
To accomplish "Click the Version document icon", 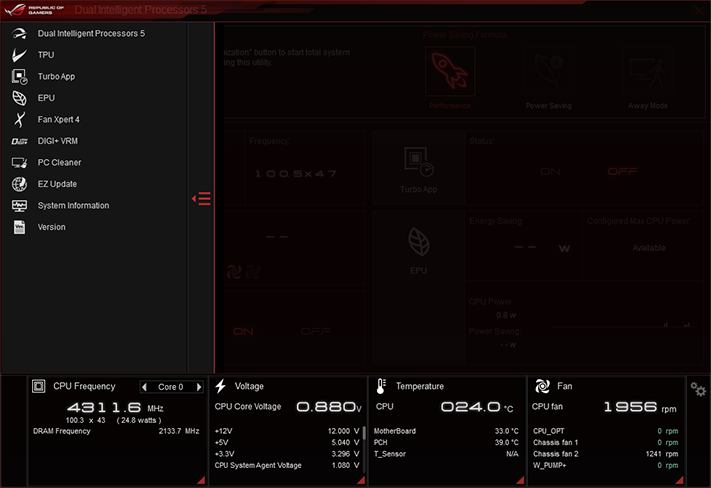I will pos(19,227).
